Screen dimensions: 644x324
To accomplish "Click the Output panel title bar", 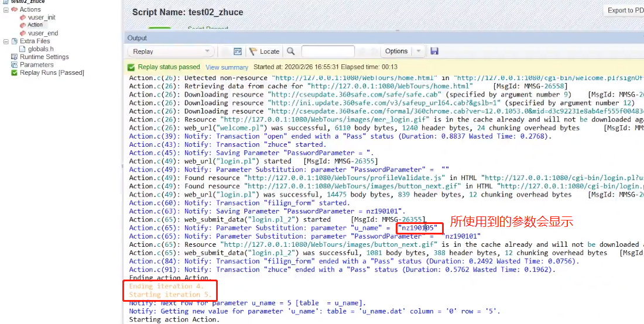I will 384,38.
